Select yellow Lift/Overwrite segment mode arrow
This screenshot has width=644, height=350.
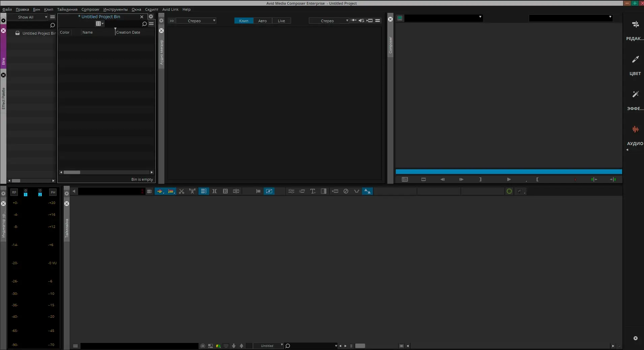(160, 191)
